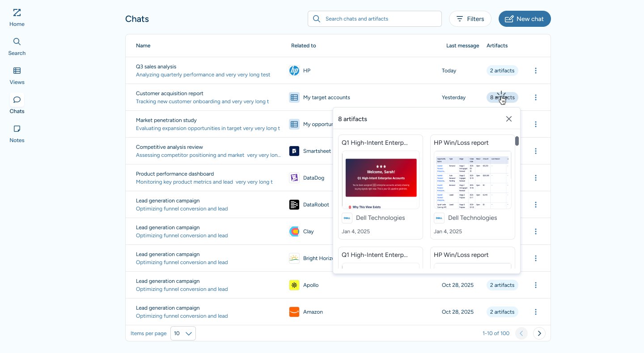Expand the 2 artifacts badge for HP
The image size is (644, 353).
[x=502, y=71]
